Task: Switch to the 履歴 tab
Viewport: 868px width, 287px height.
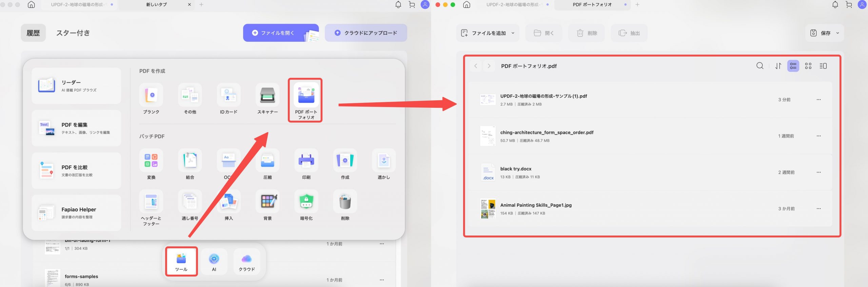Action: [x=33, y=33]
